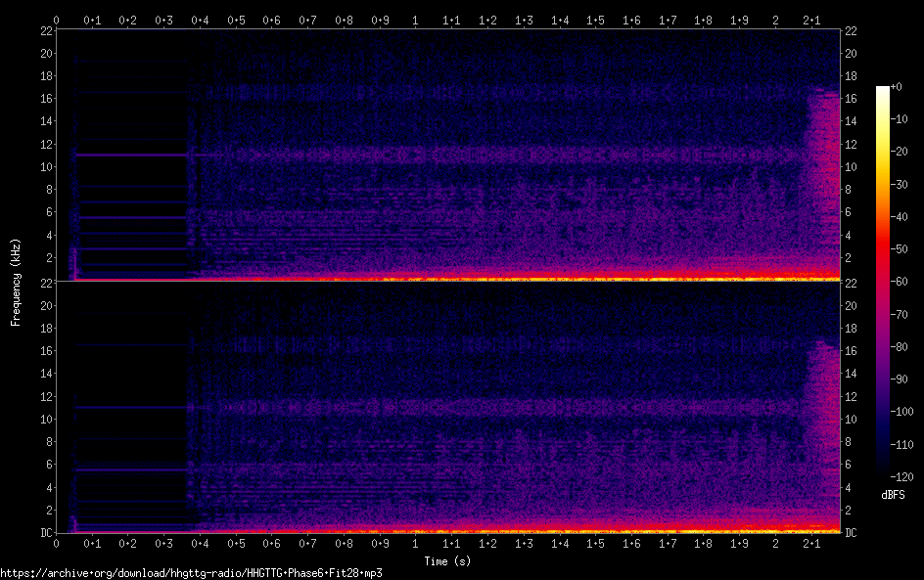Select the 0.5 tick on the bottom time axis
This screenshot has height=580, width=924.
236,545
